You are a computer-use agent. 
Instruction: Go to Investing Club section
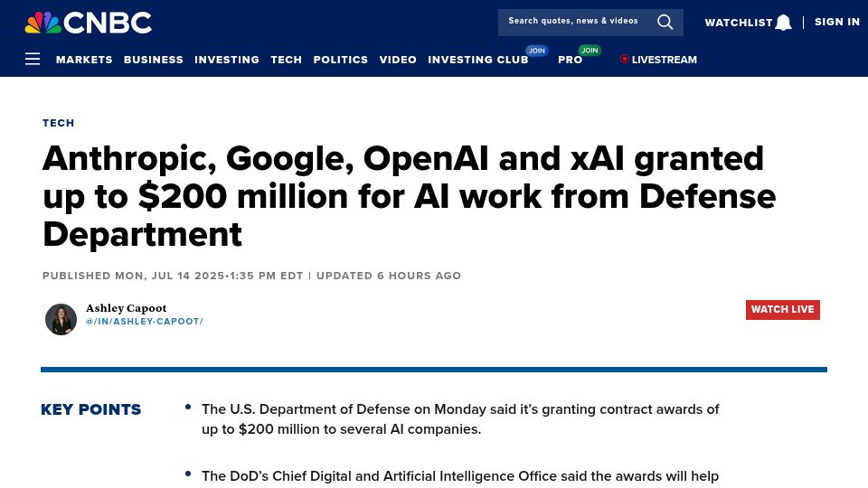[x=478, y=60]
